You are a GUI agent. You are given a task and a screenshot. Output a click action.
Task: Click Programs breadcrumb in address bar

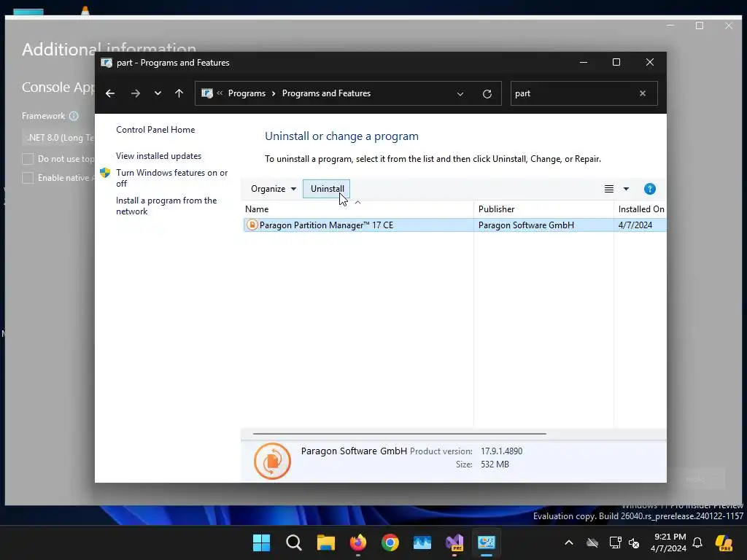click(247, 93)
